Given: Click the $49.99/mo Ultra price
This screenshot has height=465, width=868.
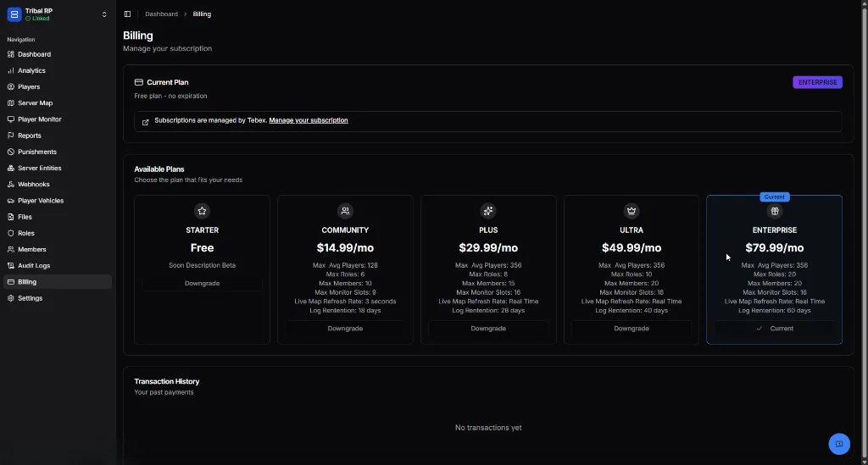Looking at the screenshot, I should click(631, 247).
